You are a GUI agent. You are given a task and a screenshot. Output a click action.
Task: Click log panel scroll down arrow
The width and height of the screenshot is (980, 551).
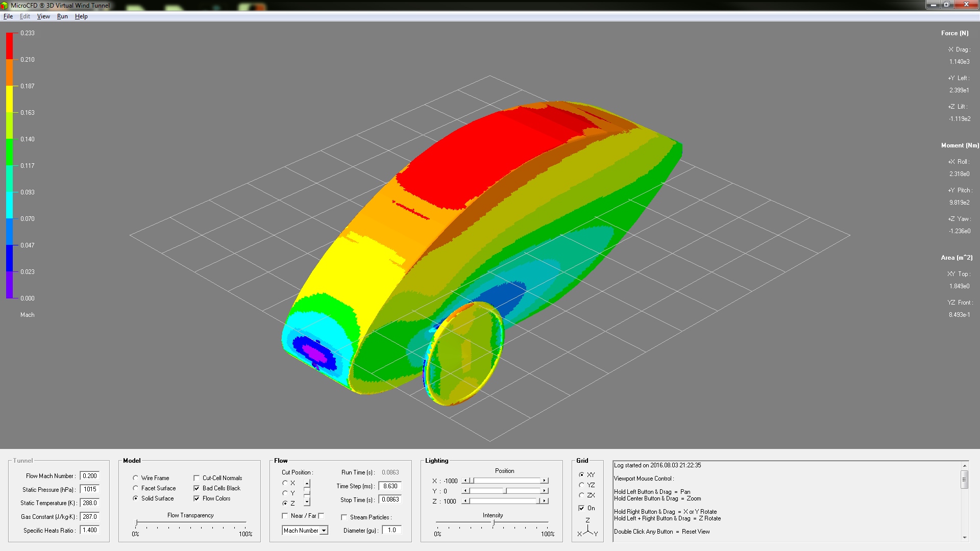point(964,537)
